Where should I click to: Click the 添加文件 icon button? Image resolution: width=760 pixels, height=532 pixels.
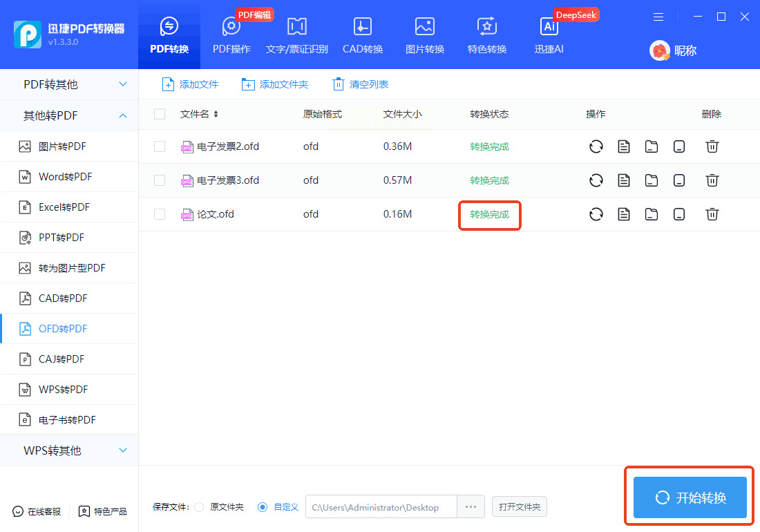(168, 84)
